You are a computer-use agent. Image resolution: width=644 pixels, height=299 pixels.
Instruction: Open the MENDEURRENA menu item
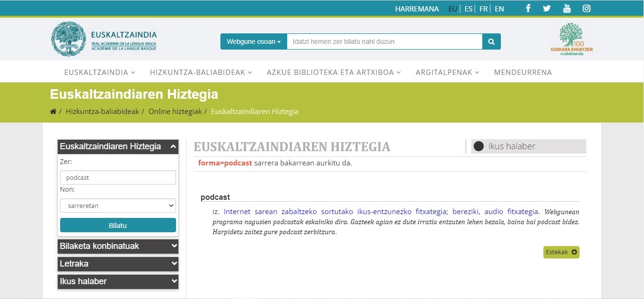(x=523, y=72)
